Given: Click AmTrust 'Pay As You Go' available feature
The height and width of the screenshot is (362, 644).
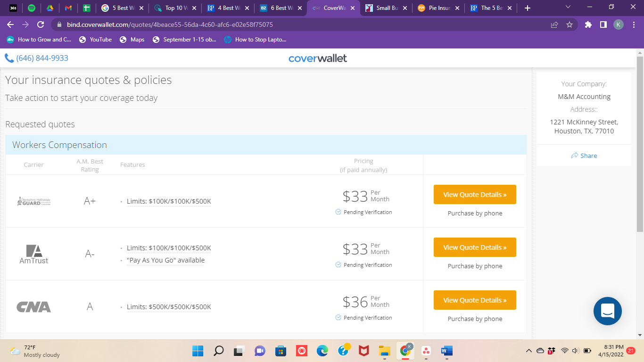Looking at the screenshot, I should pyautogui.click(x=165, y=260).
